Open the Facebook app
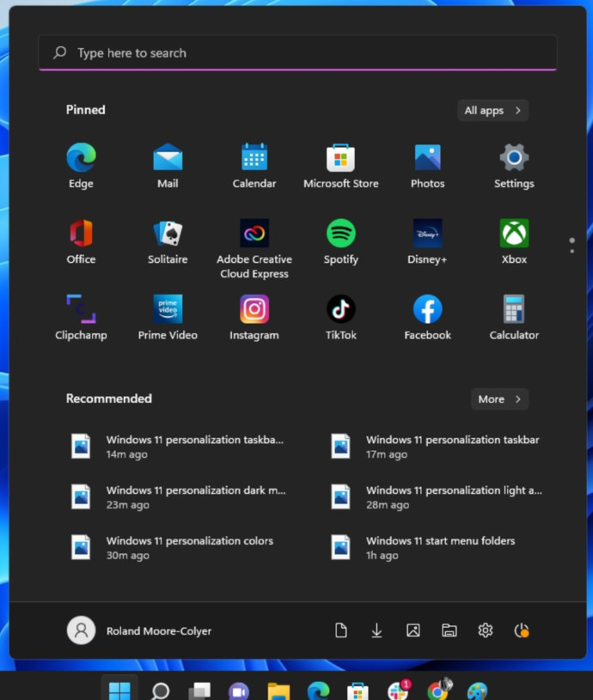 point(427,317)
